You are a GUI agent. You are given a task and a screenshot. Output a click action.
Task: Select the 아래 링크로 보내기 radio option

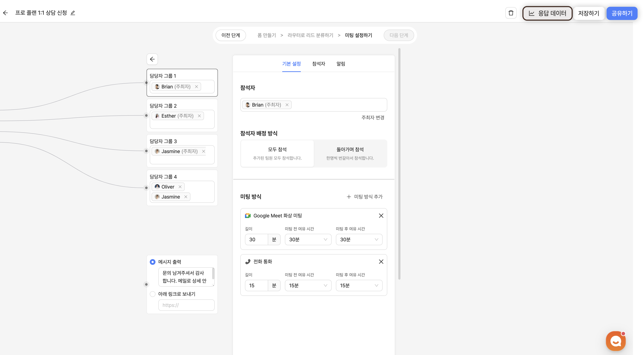[153, 294]
